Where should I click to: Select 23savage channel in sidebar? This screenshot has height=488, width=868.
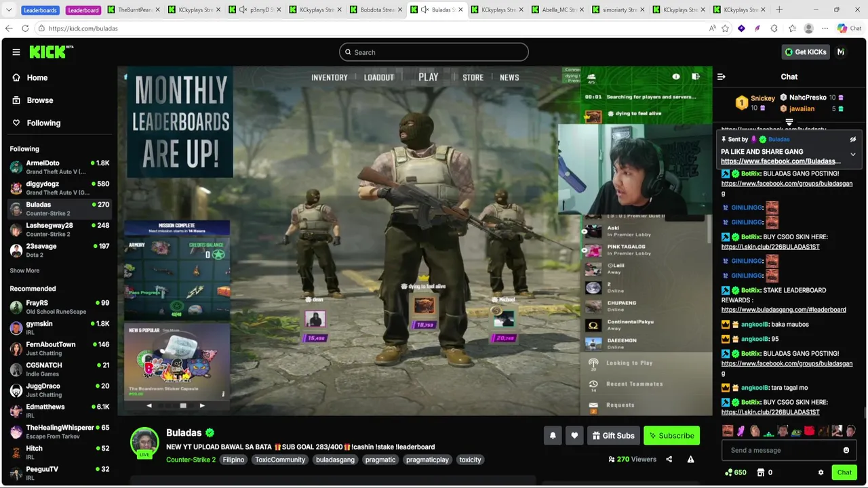click(60, 250)
